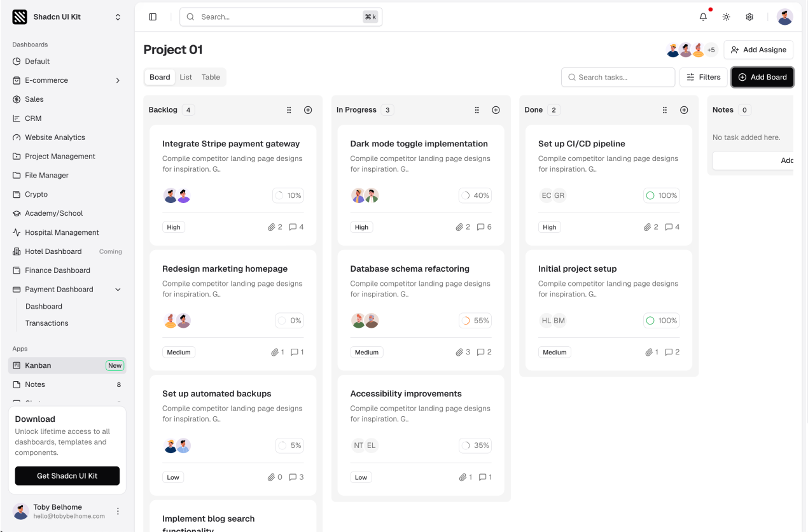
Task: Open Initial project setup card title
Action: pyautogui.click(x=577, y=269)
